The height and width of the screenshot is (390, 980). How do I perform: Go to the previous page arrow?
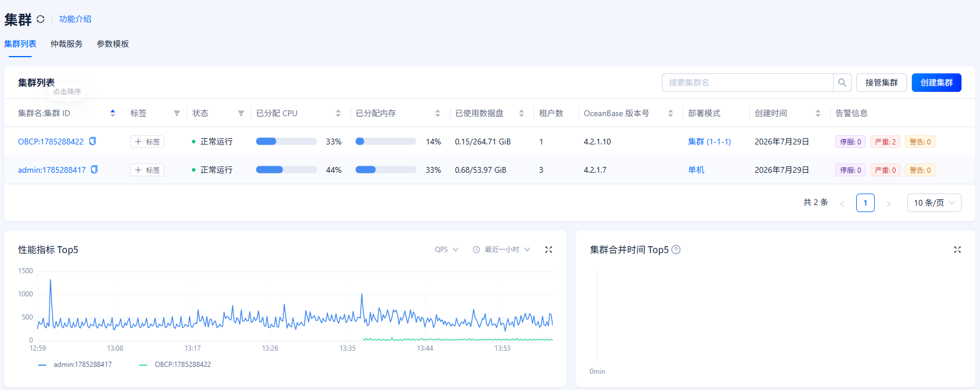[x=842, y=203]
